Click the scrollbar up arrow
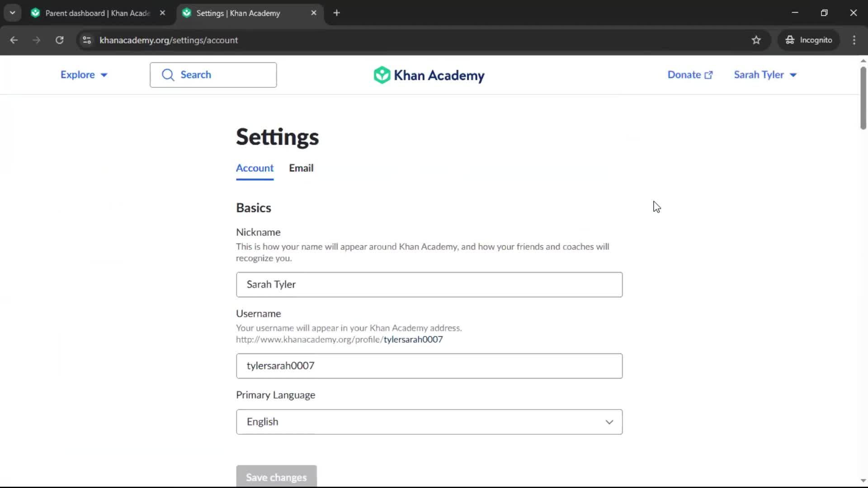 click(x=863, y=61)
